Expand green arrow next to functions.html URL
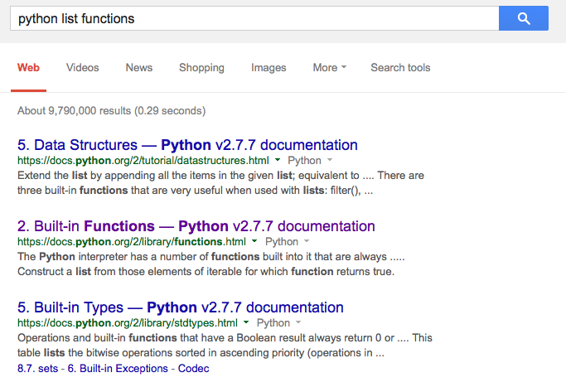Screen dimensions: 566x392 pyautogui.click(x=254, y=241)
